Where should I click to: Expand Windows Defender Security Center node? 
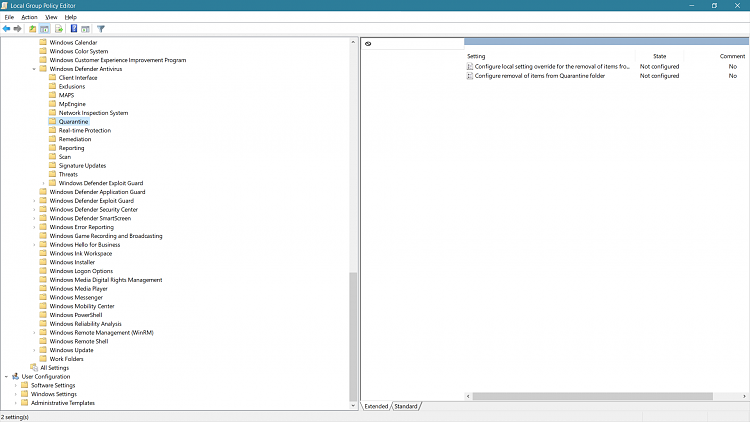coord(34,210)
